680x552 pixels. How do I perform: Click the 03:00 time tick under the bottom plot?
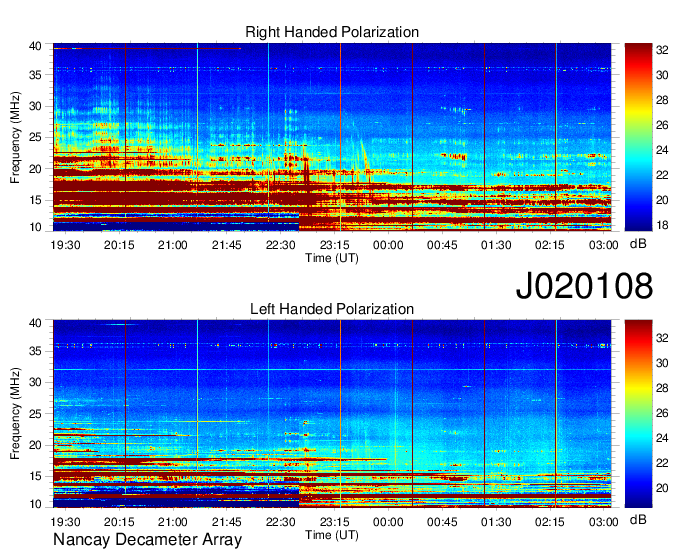[603, 522]
